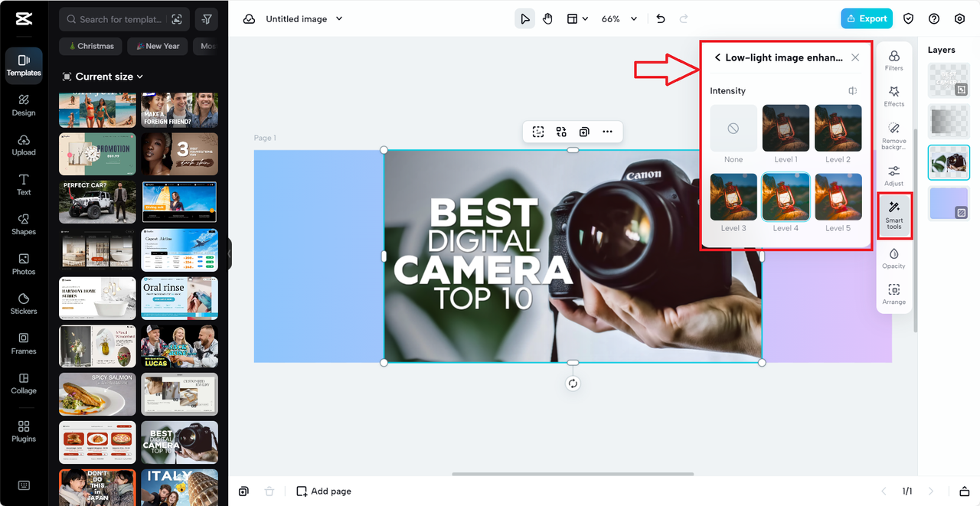Click the Add page button

(x=324, y=491)
